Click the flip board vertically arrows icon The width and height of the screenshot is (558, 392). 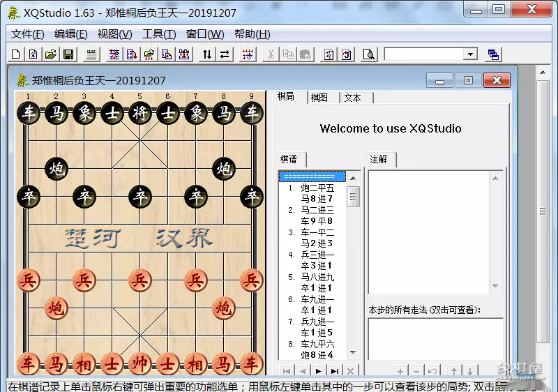coord(207,54)
